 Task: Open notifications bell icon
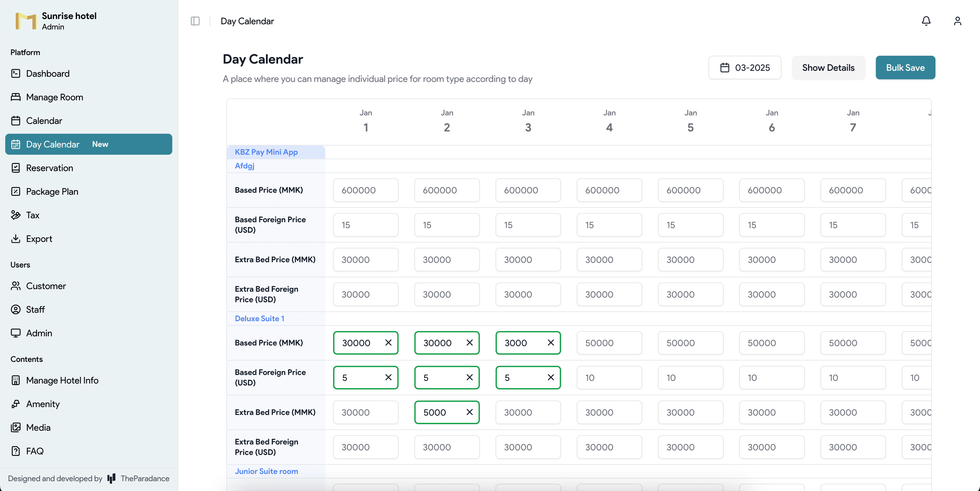point(926,21)
